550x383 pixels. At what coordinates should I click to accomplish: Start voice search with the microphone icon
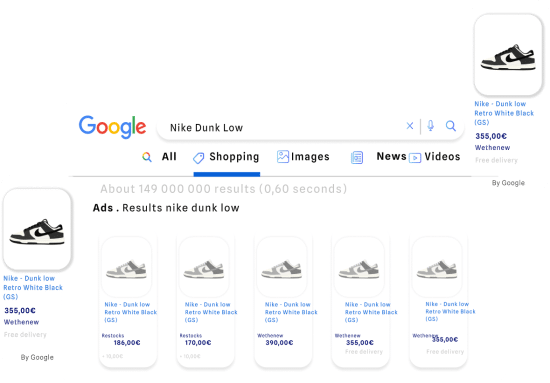coord(430,126)
